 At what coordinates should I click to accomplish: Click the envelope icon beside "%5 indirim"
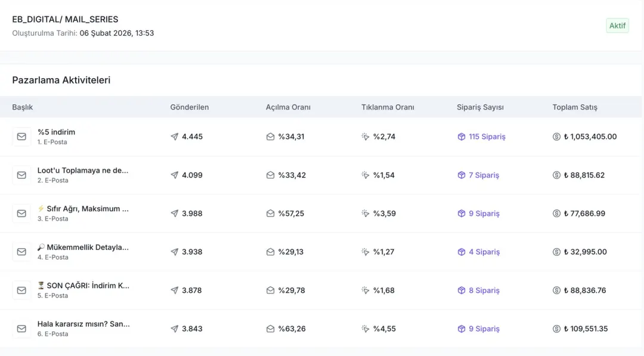click(x=21, y=137)
